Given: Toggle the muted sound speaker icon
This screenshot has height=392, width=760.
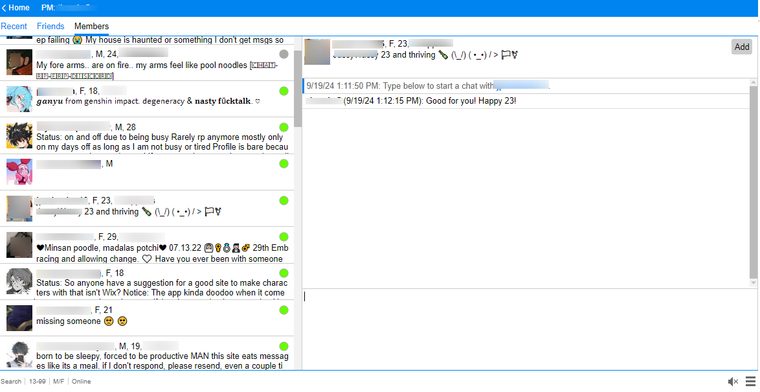Looking at the screenshot, I should tap(733, 382).
